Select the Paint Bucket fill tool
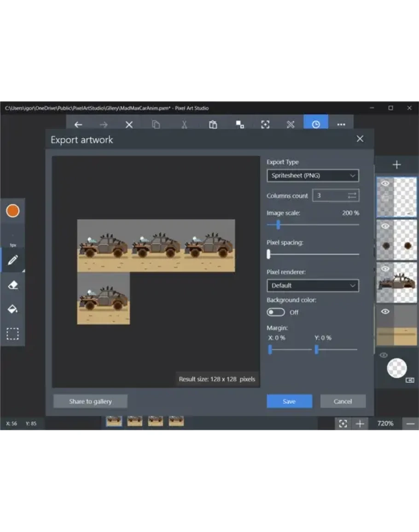 pos(12,309)
